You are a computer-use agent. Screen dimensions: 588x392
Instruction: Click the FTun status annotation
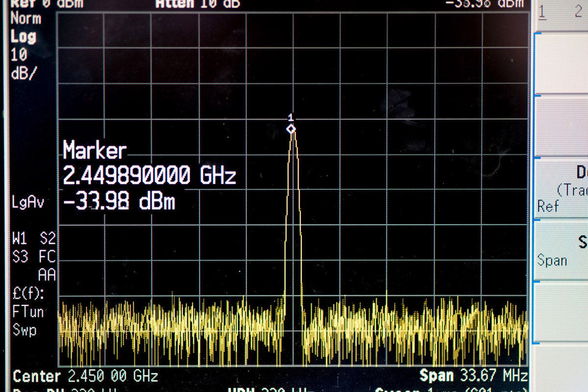28,312
